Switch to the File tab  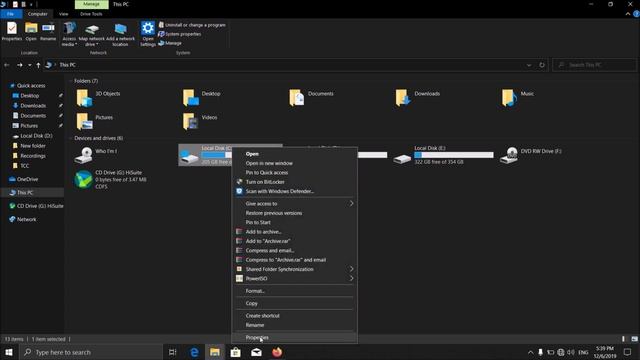[x=10, y=14]
